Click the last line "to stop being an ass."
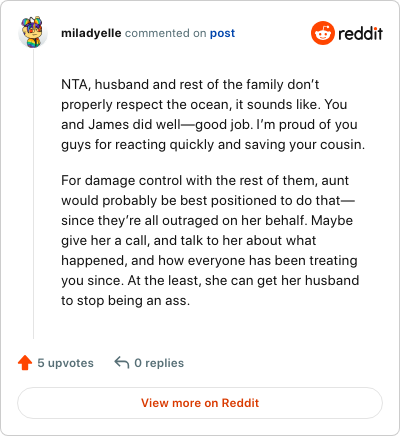 coord(125,301)
